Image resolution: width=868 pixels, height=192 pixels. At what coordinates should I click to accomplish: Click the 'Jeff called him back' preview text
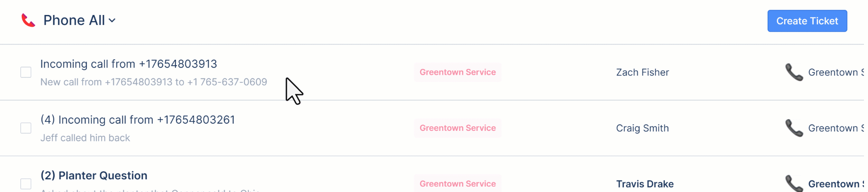[85, 138]
